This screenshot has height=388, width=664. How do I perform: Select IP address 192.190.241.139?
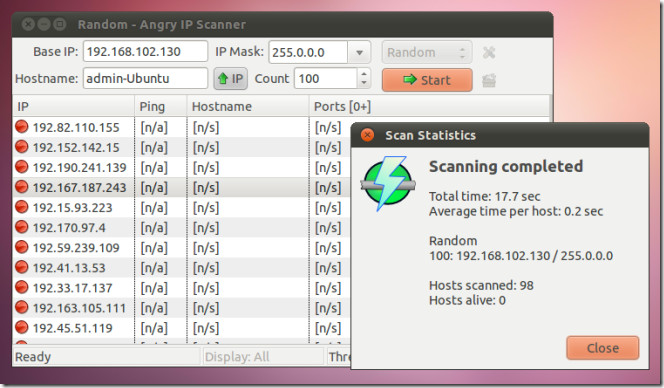click(x=80, y=168)
